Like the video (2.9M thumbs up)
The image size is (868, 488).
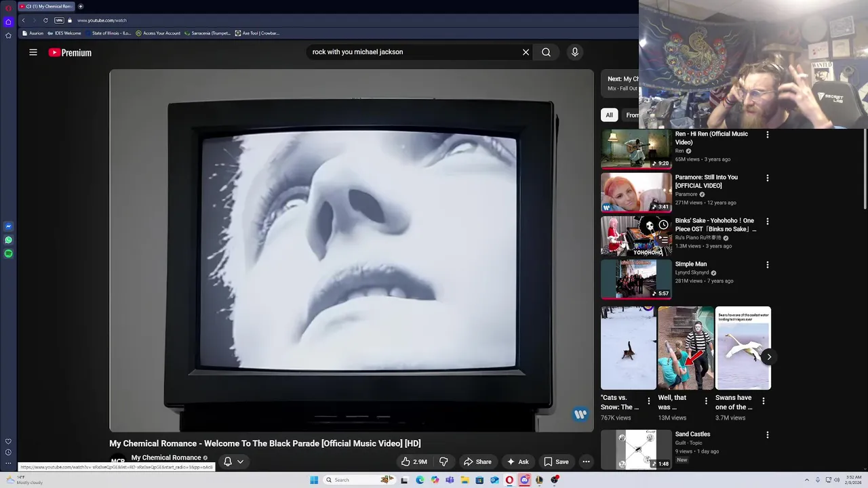[414, 462]
